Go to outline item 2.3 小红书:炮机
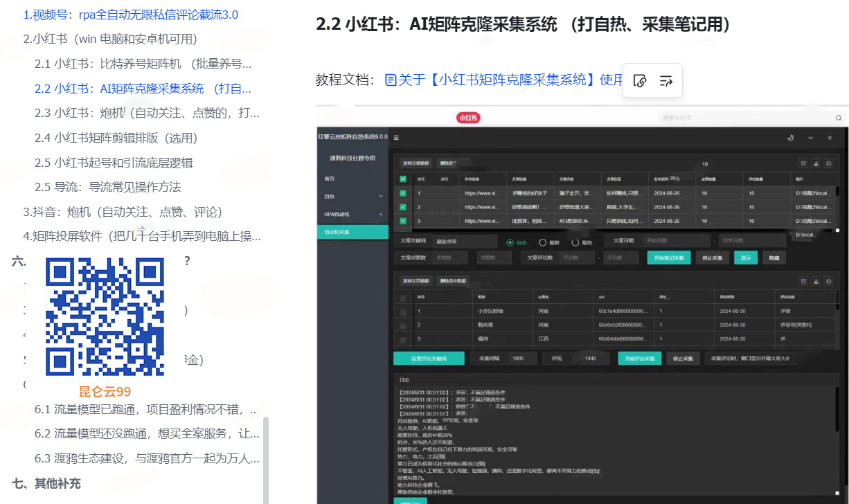849x504 pixels. point(147,113)
